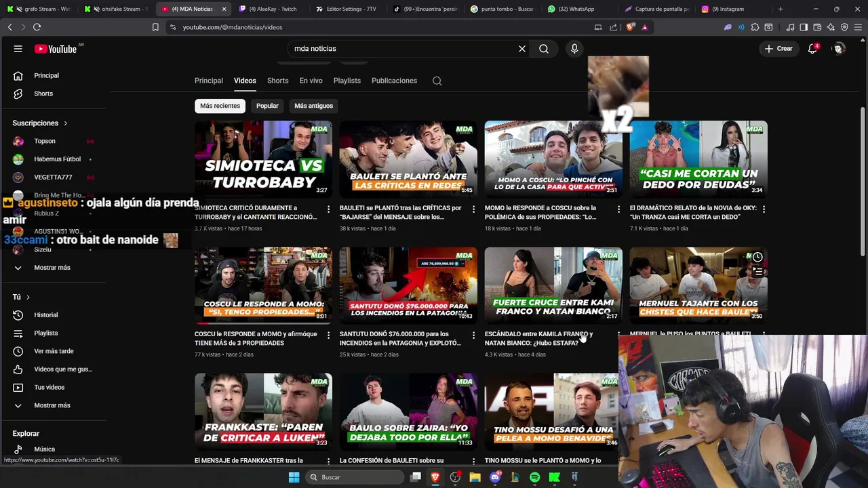Expand Mostrar más under Tú section
Screen dimensions: 868x488
54,405
